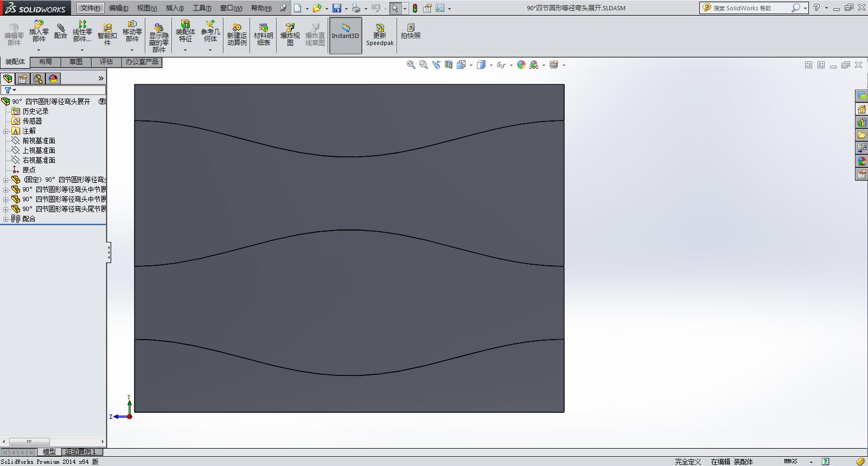This screenshot has width=868, height=466.
Task: Click Previous View icon in viewport
Action: (x=436, y=65)
